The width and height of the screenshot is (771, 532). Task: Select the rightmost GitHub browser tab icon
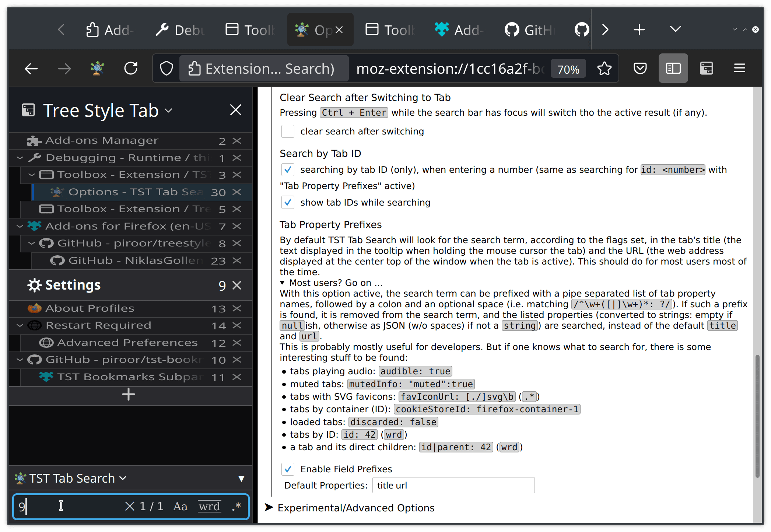(581, 30)
